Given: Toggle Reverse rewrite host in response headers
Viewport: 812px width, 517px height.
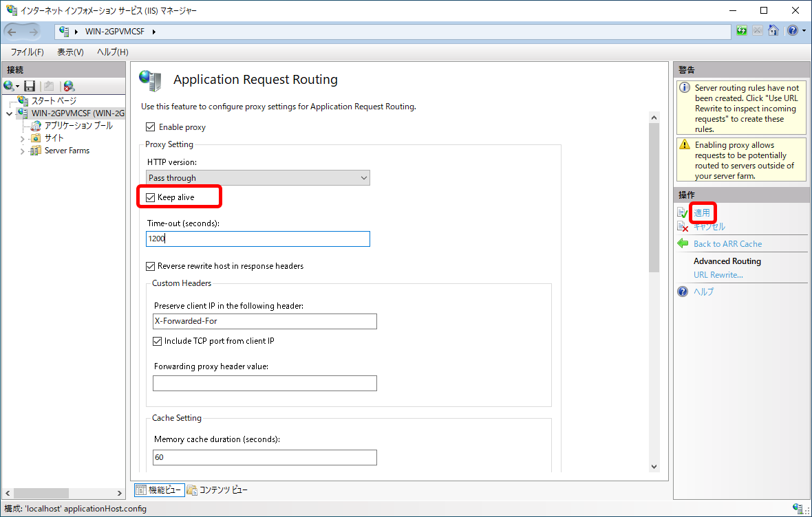Looking at the screenshot, I should coord(151,266).
